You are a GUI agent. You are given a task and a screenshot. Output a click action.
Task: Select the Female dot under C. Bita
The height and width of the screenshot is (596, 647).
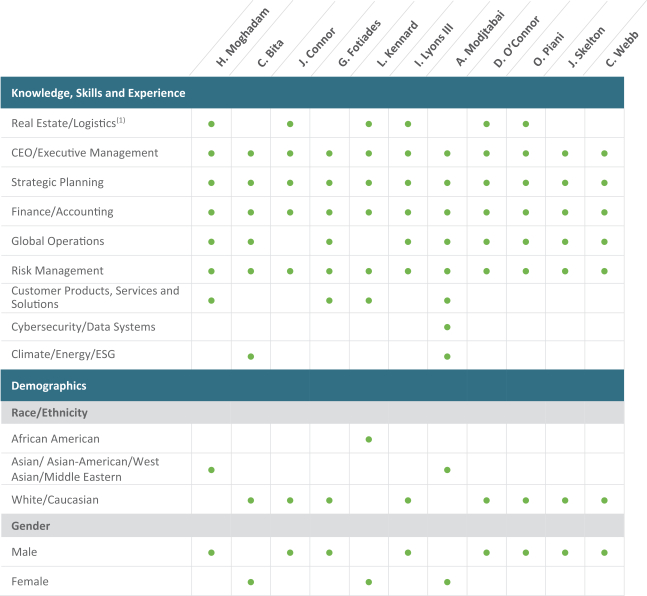tap(251, 581)
